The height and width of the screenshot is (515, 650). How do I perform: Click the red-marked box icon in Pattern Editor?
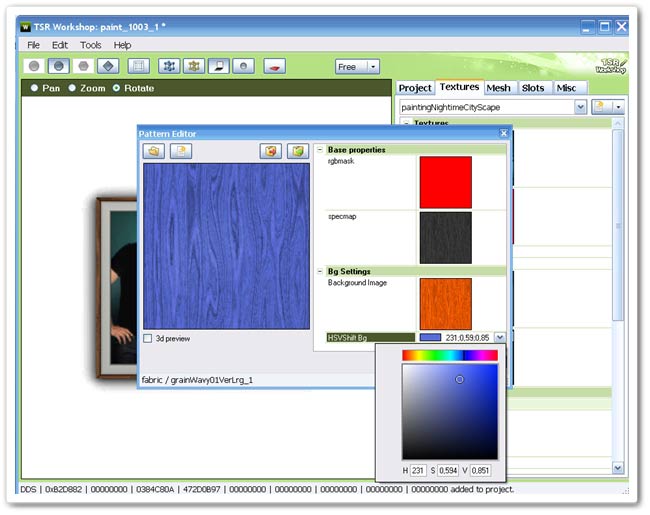coord(271,151)
